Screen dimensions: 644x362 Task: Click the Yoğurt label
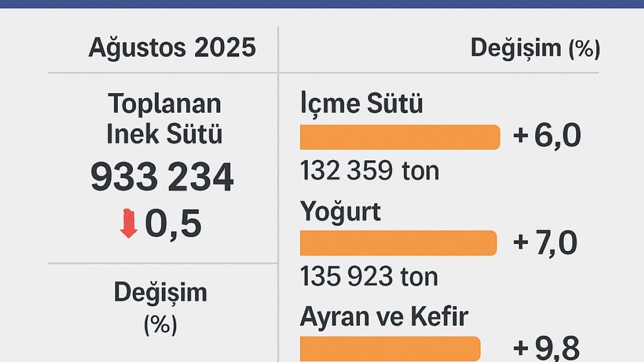[340, 212]
